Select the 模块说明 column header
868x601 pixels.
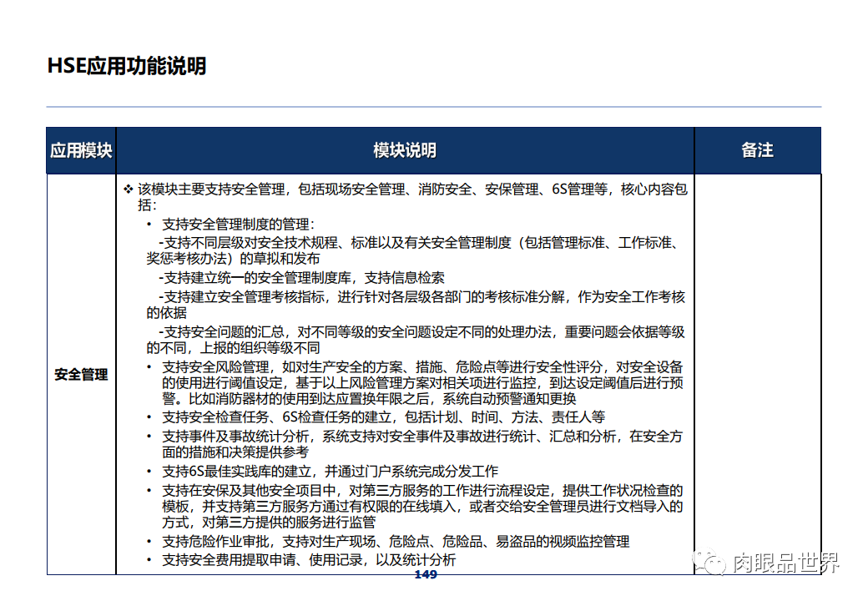click(x=404, y=150)
